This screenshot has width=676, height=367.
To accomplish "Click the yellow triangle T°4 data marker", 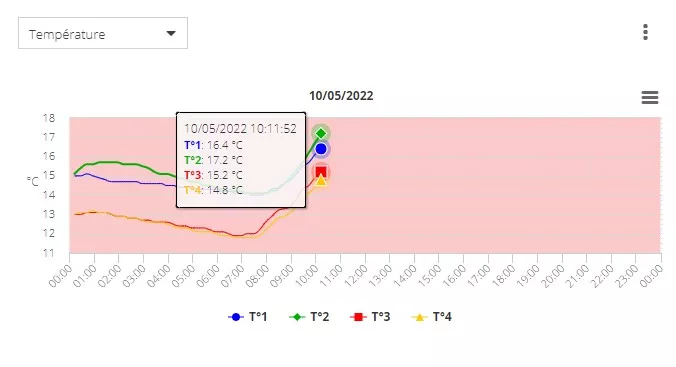I will click(x=321, y=180).
